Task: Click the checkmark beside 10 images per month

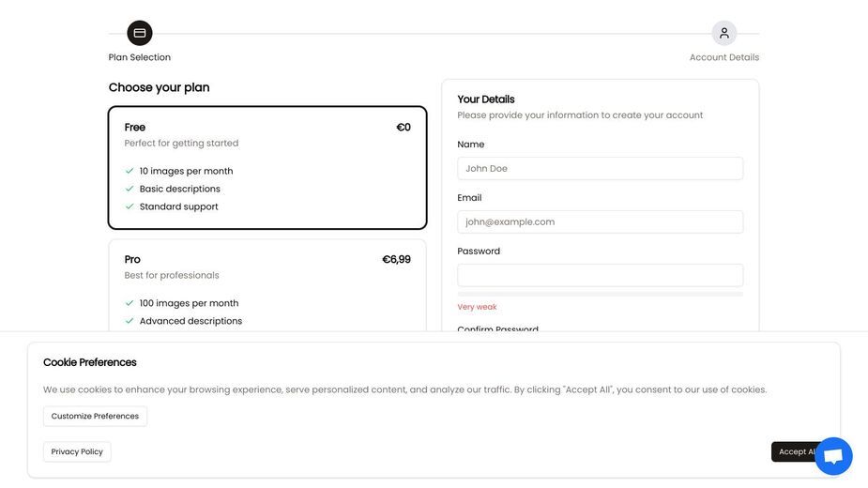Action: 129,171
